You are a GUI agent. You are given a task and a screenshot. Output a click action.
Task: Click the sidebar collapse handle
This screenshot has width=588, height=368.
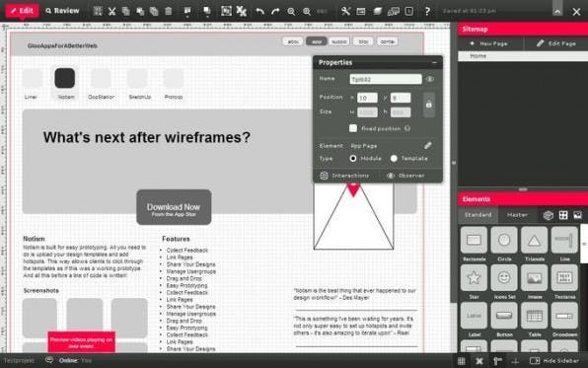tap(454, 163)
